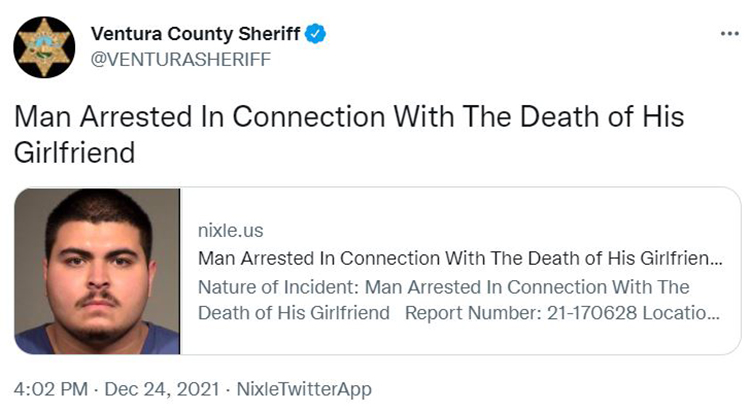Open the Ventura County Sheriff display name
The image size is (750, 412).
(196, 34)
